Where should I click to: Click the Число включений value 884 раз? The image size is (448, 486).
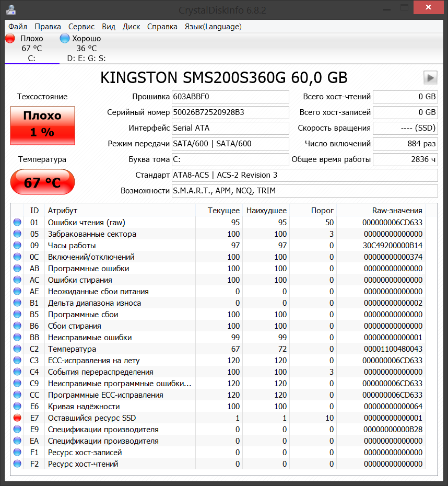[405, 144]
